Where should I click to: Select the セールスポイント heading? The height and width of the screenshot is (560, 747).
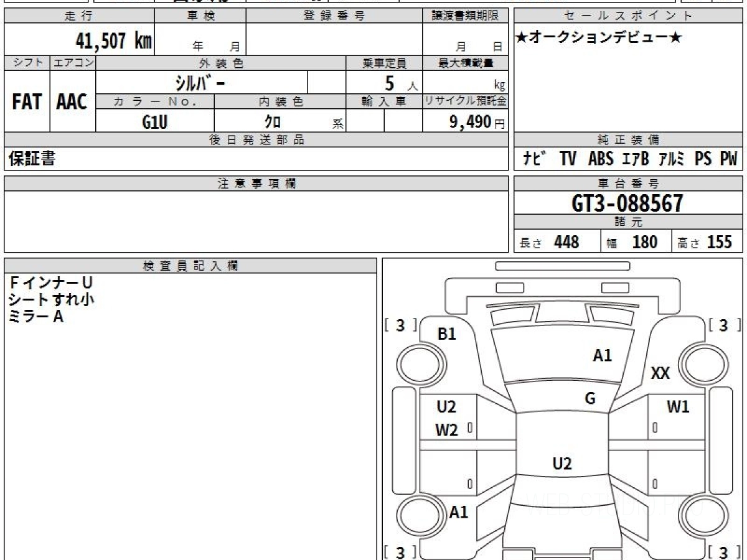click(x=629, y=16)
